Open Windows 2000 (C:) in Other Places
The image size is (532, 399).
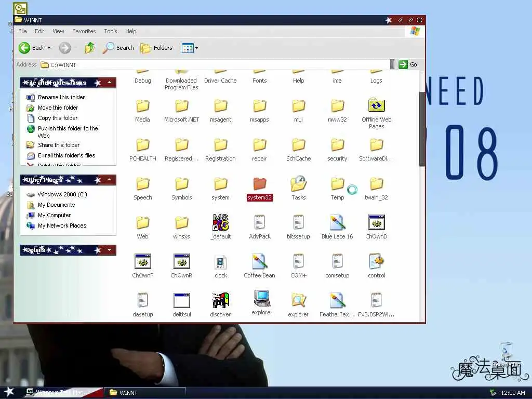point(57,194)
